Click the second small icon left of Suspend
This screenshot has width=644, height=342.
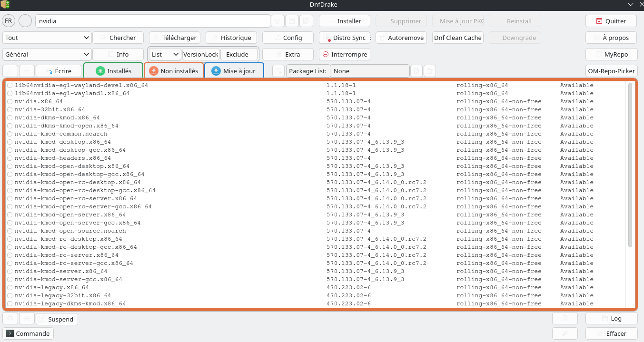[27, 319]
